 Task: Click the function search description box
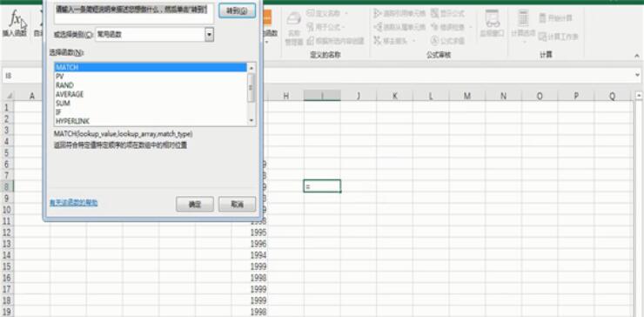click(x=134, y=13)
